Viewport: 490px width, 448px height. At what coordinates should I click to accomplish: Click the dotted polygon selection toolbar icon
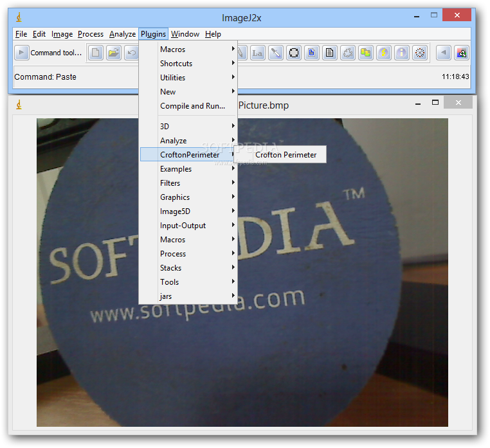348,53
